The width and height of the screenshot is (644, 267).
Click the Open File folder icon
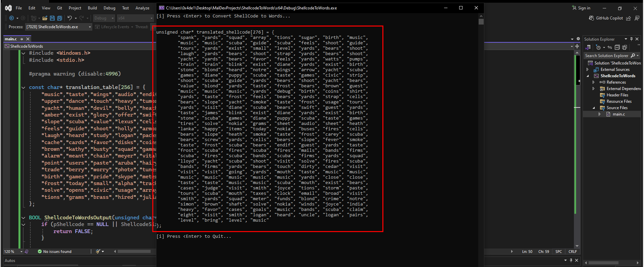[x=45, y=18]
